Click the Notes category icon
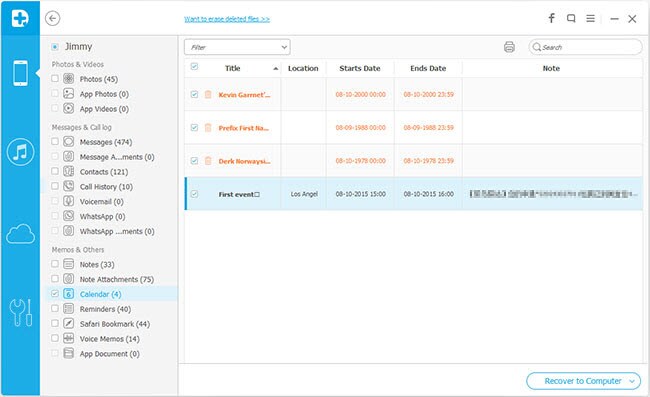This screenshot has height=397, width=650. pos(68,264)
